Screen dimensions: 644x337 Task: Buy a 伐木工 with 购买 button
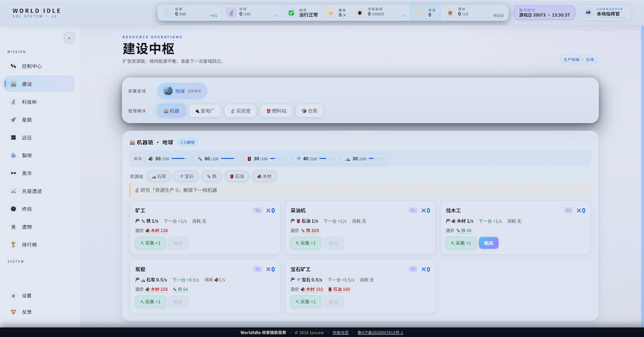pos(488,243)
